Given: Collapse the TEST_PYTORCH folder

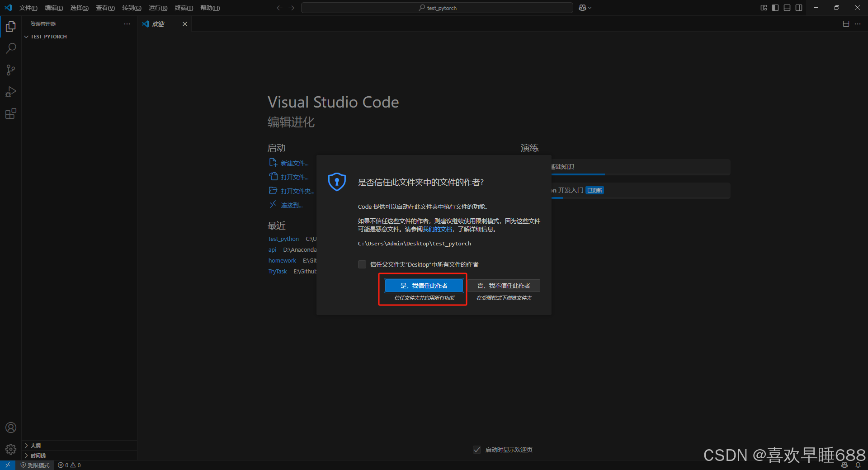Looking at the screenshot, I should pos(26,37).
